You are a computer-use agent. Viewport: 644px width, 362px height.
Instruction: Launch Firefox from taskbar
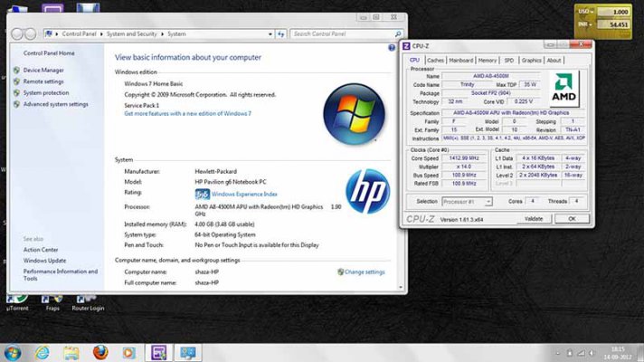tap(100, 353)
